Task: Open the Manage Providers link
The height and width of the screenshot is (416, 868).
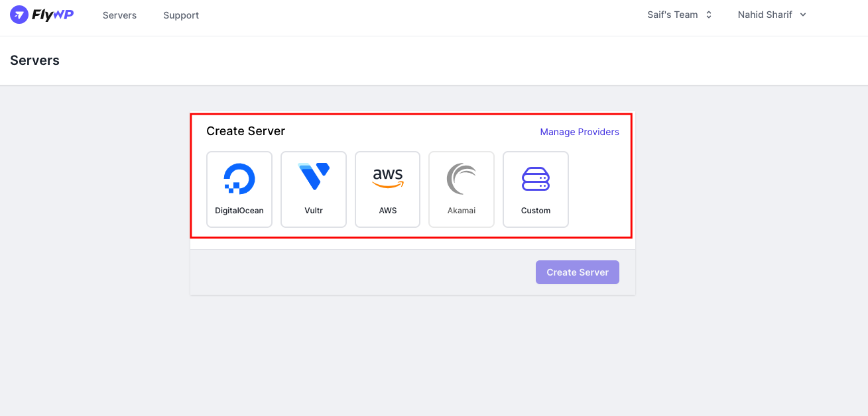Action: tap(580, 132)
